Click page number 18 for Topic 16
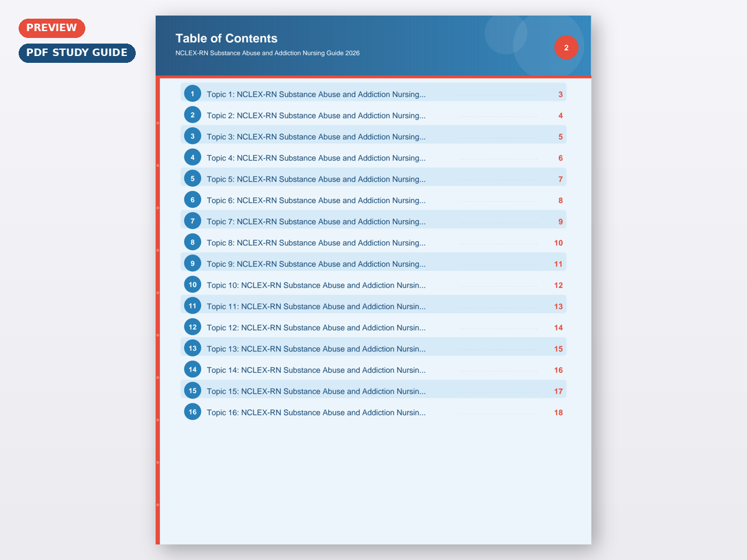 pyautogui.click(x=558, y=413)
